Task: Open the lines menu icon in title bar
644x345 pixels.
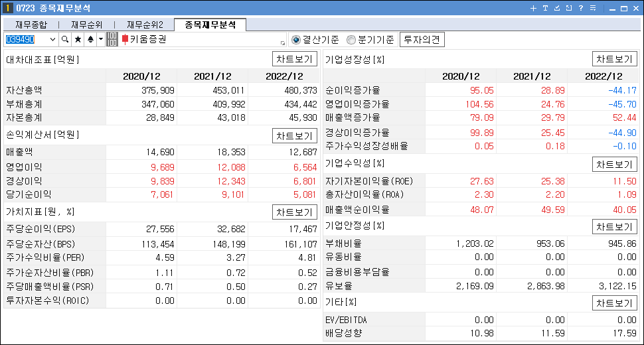Action: coord(593,8)
